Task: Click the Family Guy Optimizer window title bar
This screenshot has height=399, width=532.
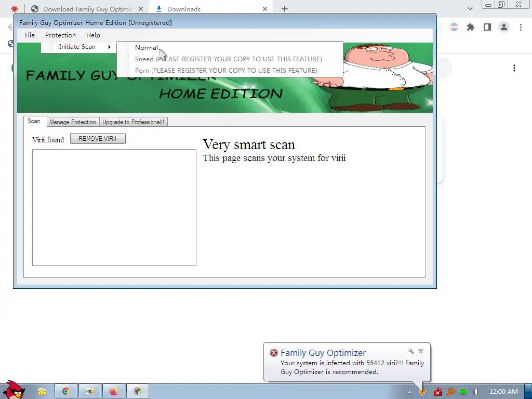Action: 224,22
